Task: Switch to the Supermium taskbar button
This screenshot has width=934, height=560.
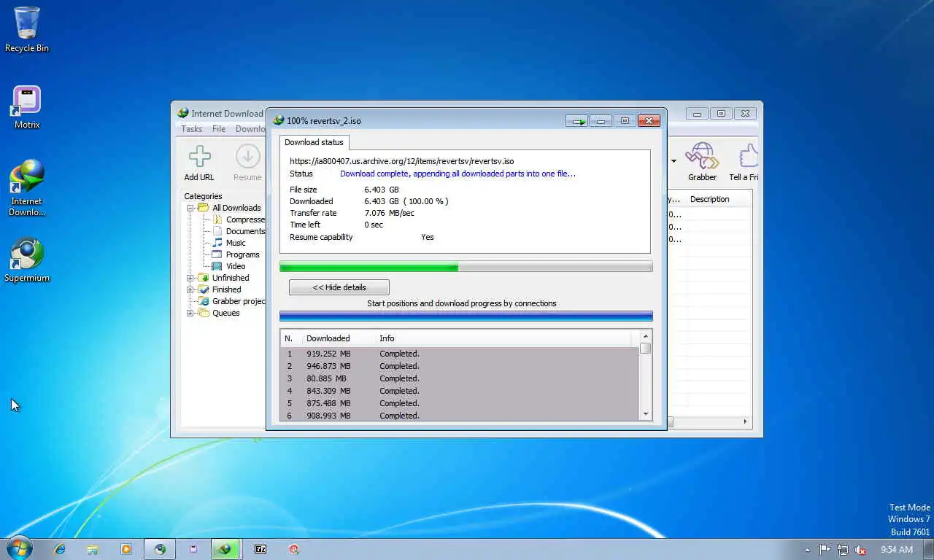Action: pos(160,549)
